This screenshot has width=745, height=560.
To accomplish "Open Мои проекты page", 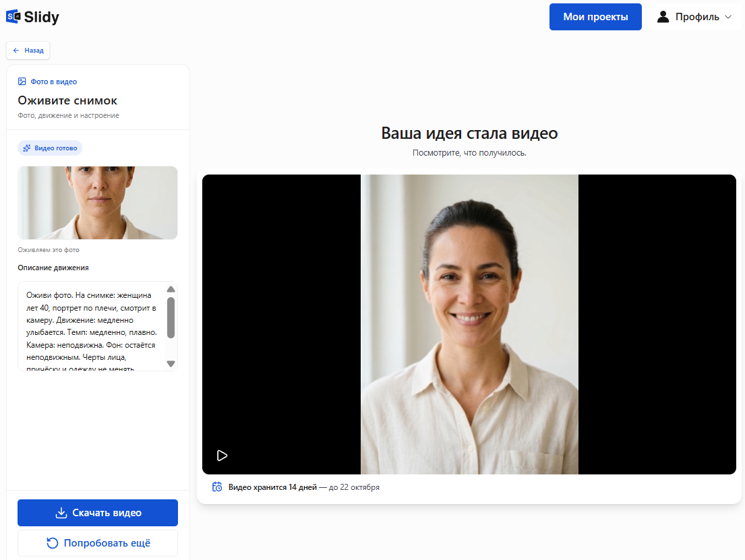I will [x=595, y=17].
